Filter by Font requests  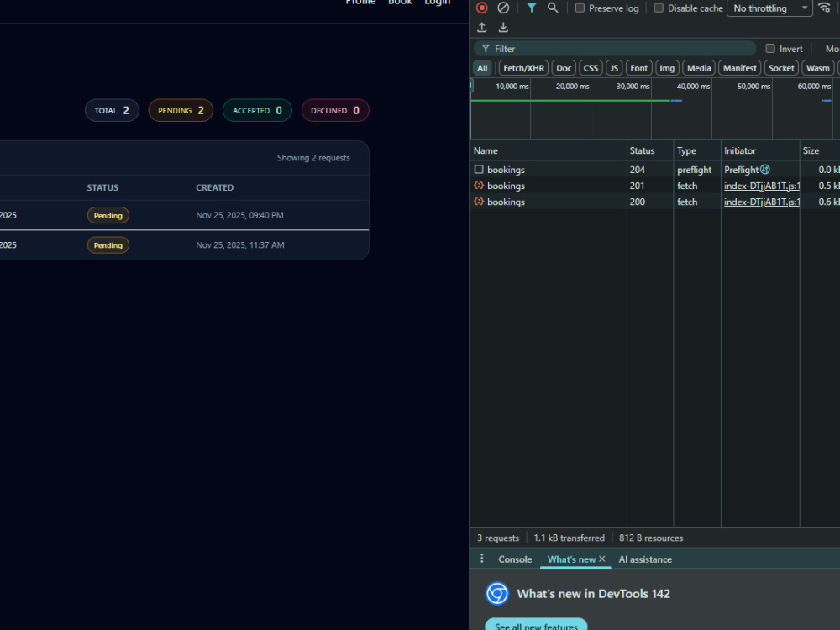[638, 68]
